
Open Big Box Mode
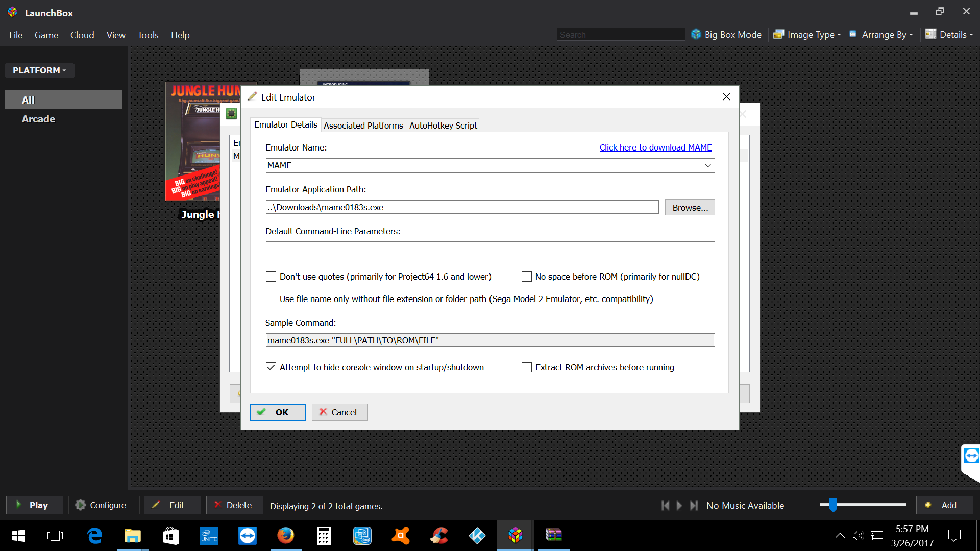pyautogui.click(x=726, y=35)
